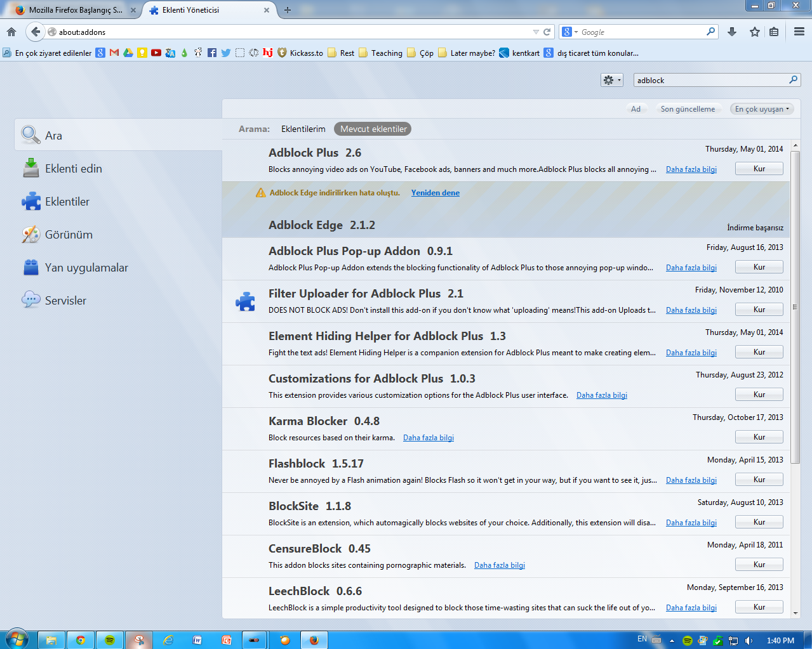Open the Firefox hamburger menu
Image resolution: width=812 pixels, height=649 pixels.
(799, 32)
